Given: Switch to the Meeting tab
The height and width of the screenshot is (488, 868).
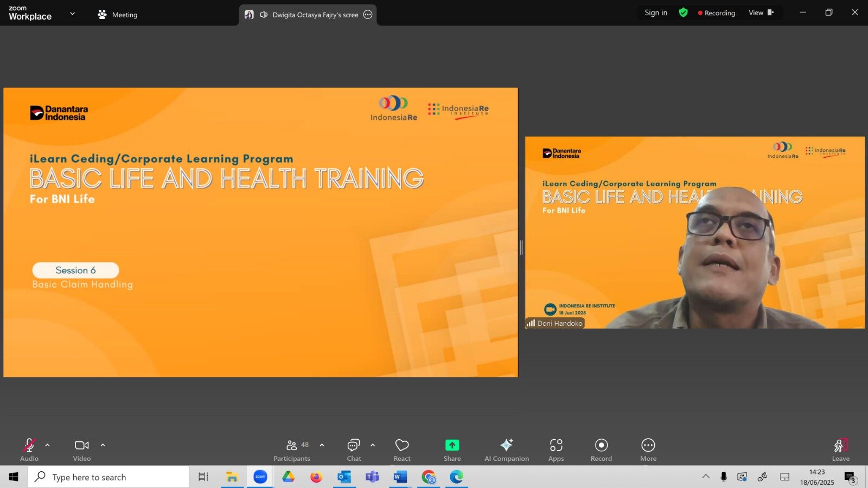Looking at the screenshot, I should pos(117,15).
